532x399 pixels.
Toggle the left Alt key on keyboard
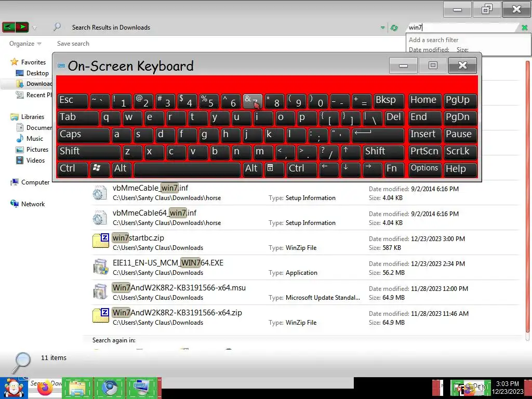(122, 169)
